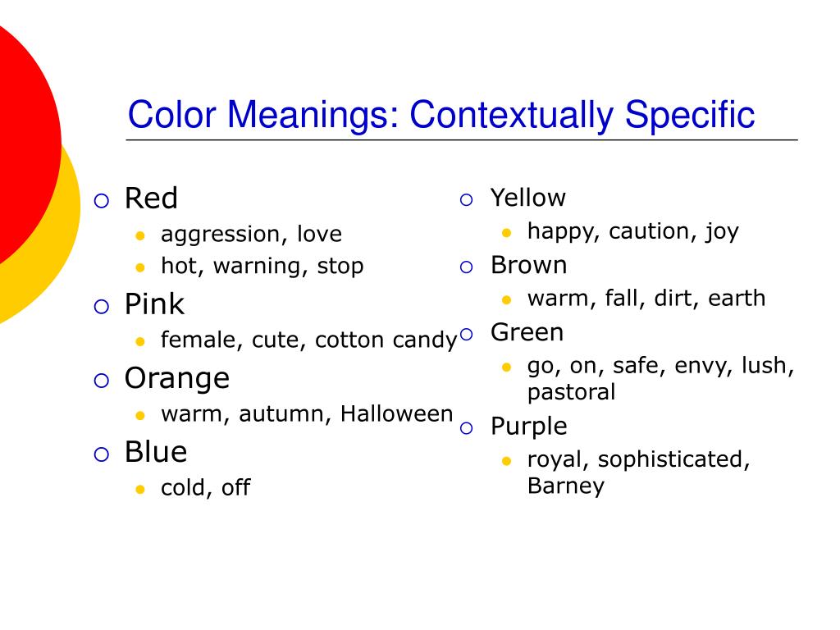Click the hollow bullet beside Purple
Screen dimensions: 840x630
467,428
